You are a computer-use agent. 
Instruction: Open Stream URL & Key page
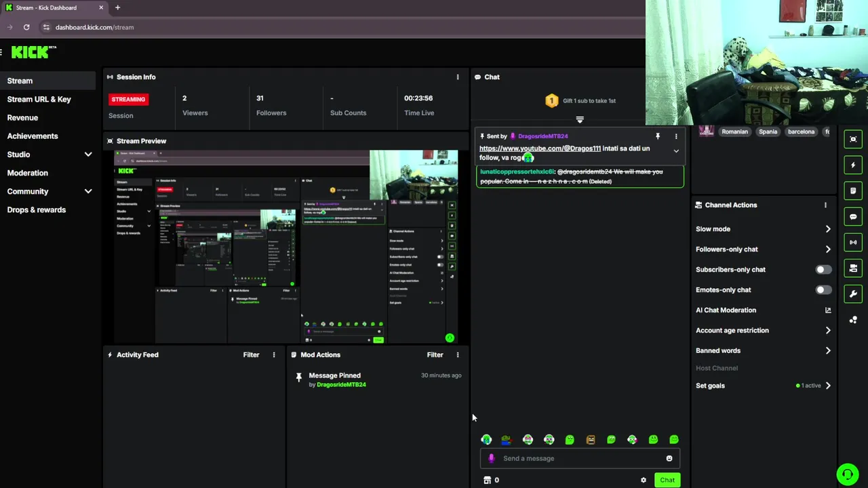[39, 99]
